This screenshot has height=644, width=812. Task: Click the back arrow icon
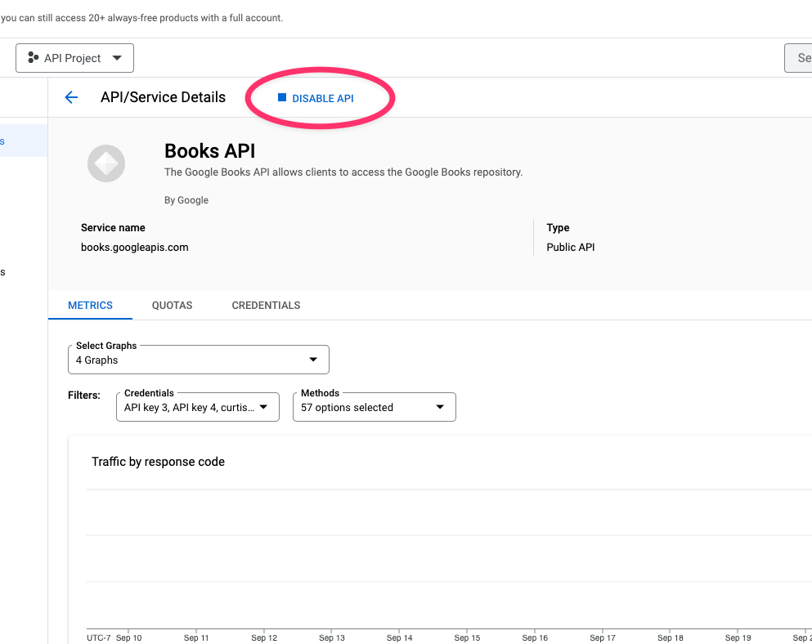(x=71, y=97)
